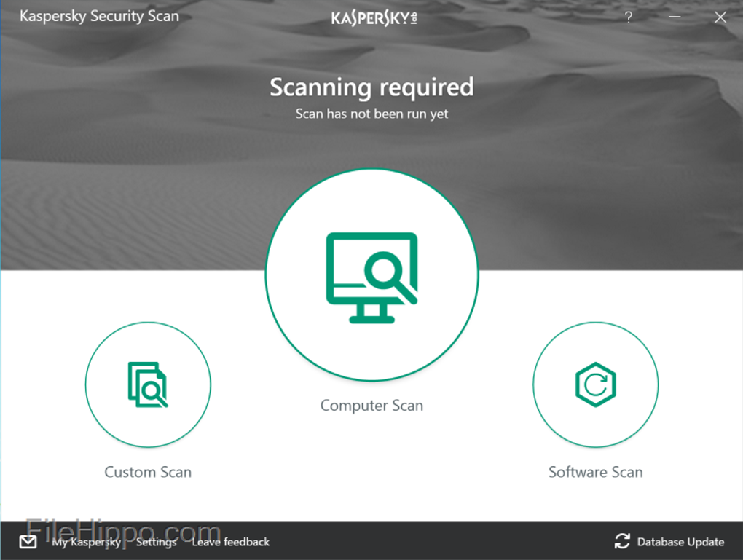Click the Scanning required heading
Screen dimensions: 743x560
point(371,87)
